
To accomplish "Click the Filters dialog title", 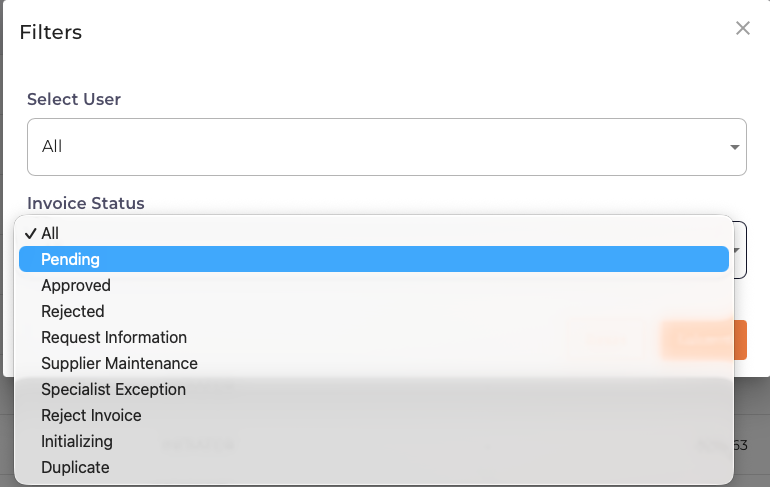I will [x=51, y=32].
